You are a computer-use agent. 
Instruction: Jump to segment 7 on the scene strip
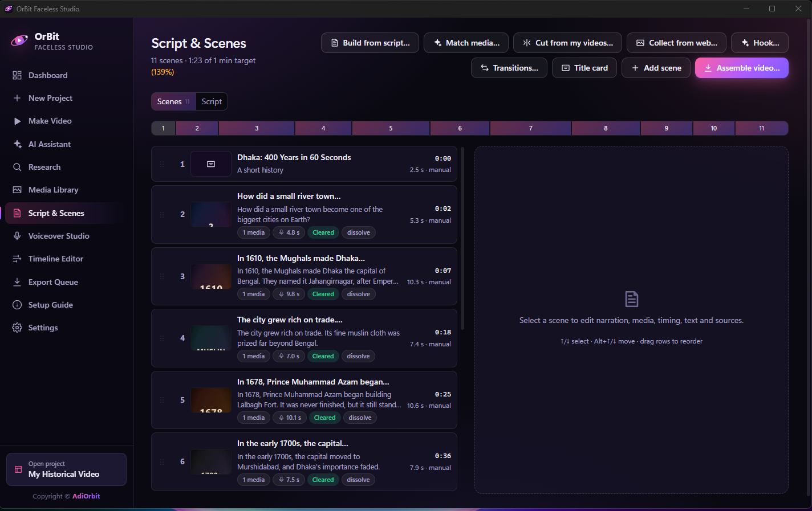tap(531, 128)
